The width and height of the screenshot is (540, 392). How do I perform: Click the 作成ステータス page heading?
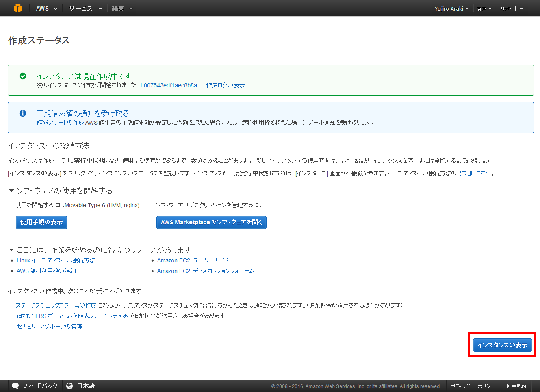[39, 41]
